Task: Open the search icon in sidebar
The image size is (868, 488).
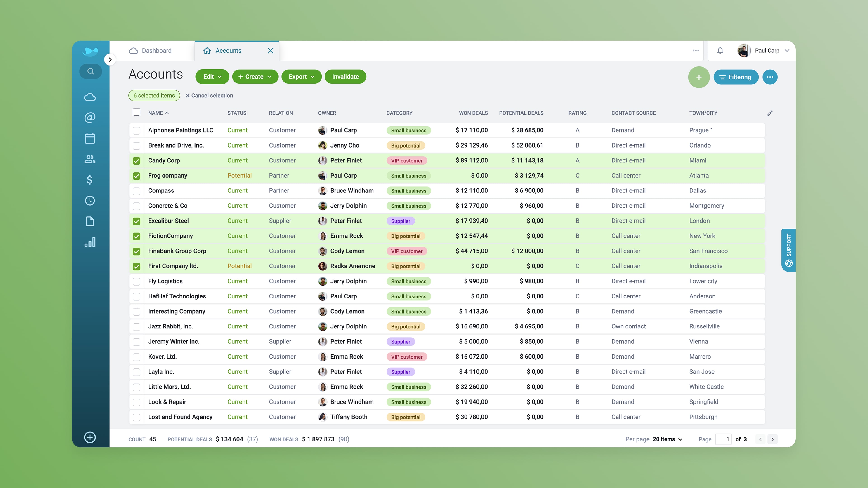Action: tap(90, 71)
